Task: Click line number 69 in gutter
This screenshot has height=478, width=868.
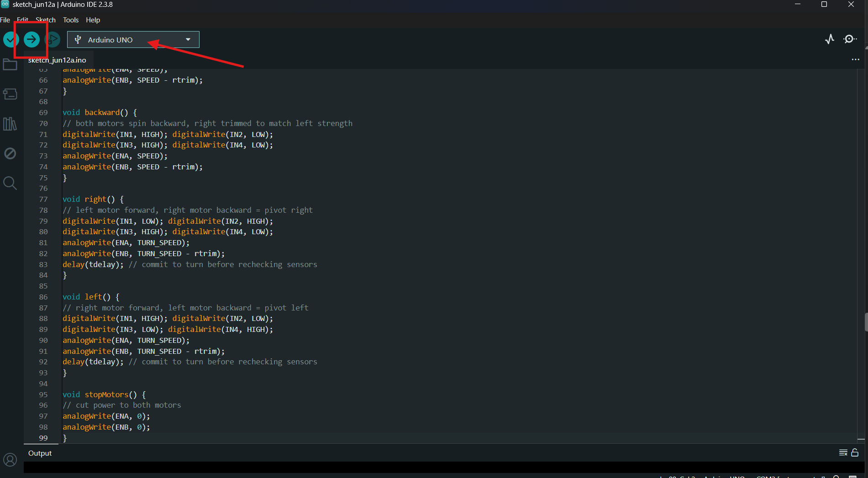Action: 43,113
